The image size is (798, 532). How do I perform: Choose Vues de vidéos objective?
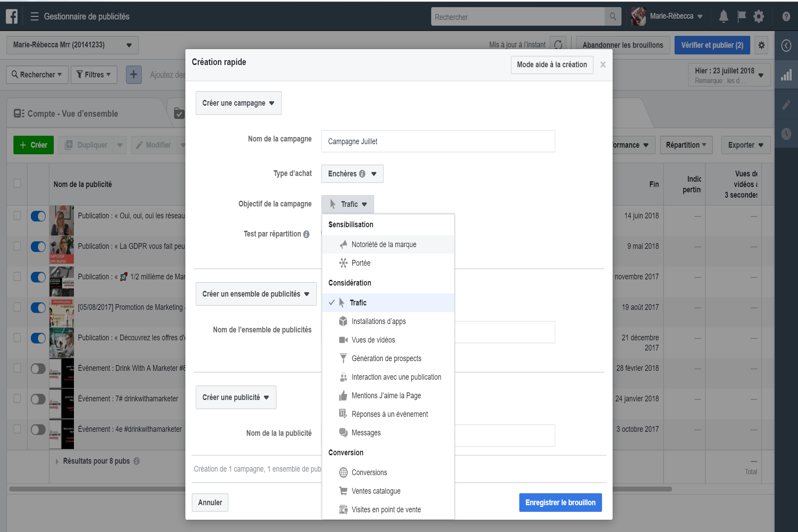388,340
